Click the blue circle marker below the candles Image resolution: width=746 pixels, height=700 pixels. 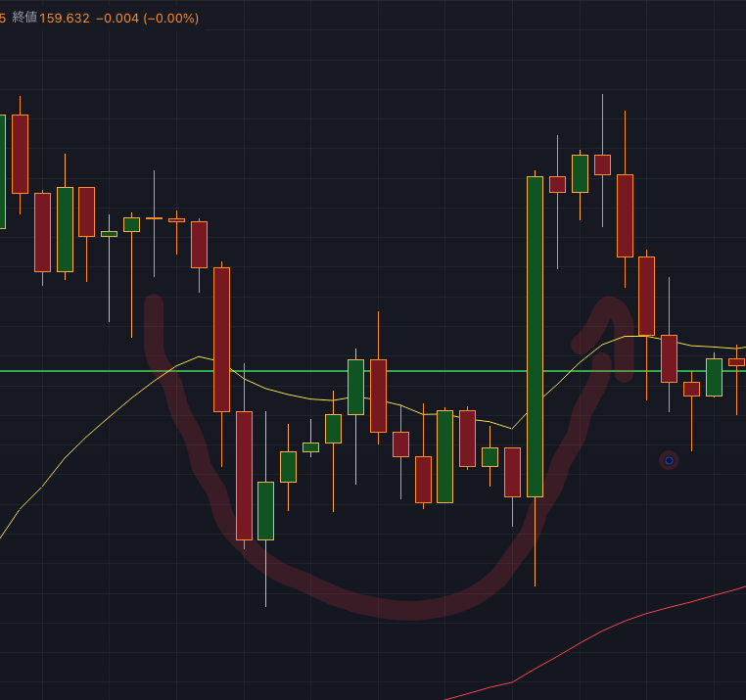669,460
